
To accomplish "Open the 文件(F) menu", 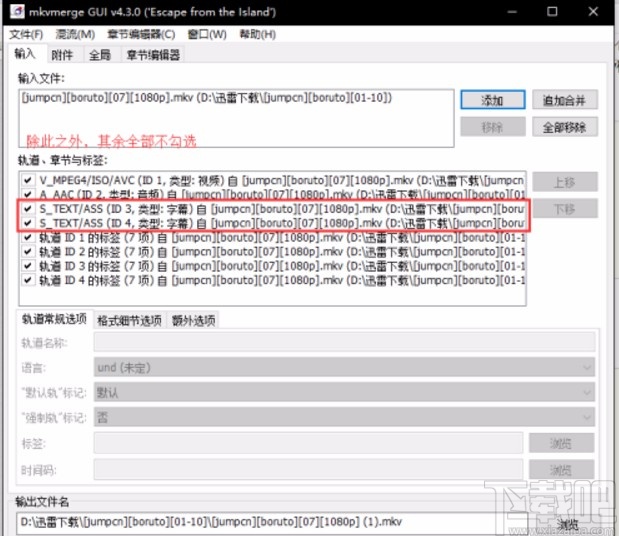I will [x=26, y=35].
